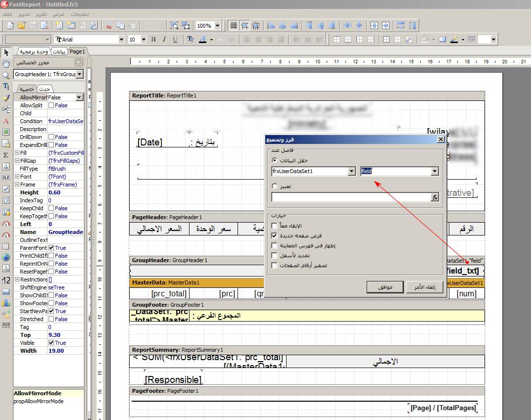
Task: Create a new report from the toolbar
Action: pyautogui.click(x=9, y=26)
